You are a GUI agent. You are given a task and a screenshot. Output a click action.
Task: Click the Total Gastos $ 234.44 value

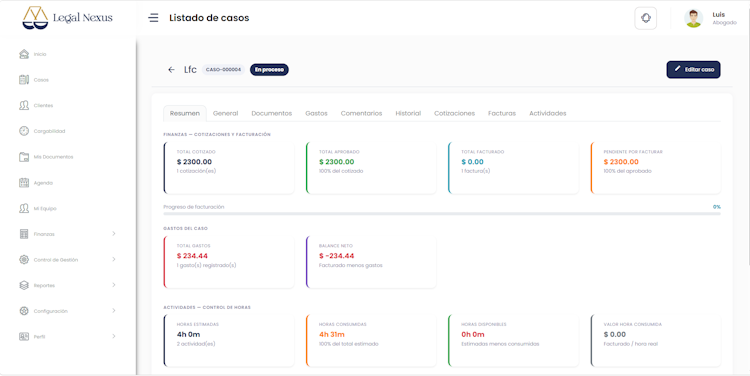pyautogui.click(x=192, y=256)
